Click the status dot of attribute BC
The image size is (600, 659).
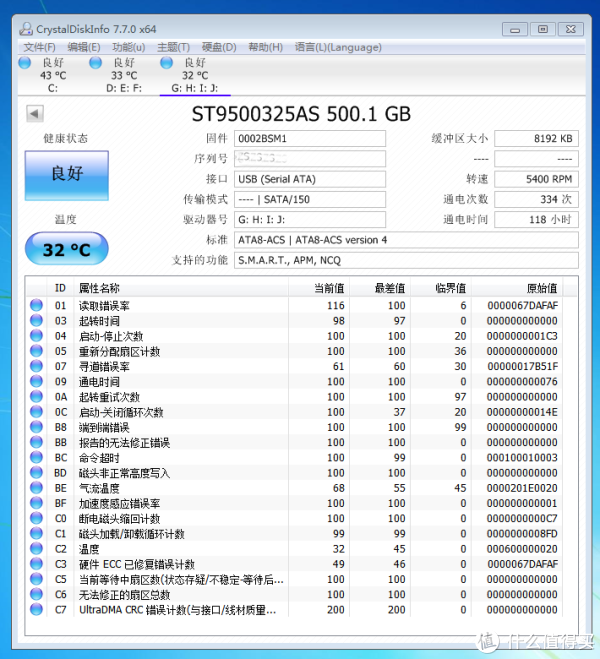point(37,457)
